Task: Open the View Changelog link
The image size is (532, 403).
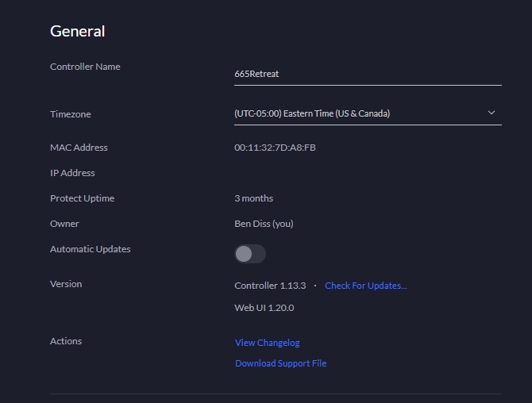Action: click(268, 343)
